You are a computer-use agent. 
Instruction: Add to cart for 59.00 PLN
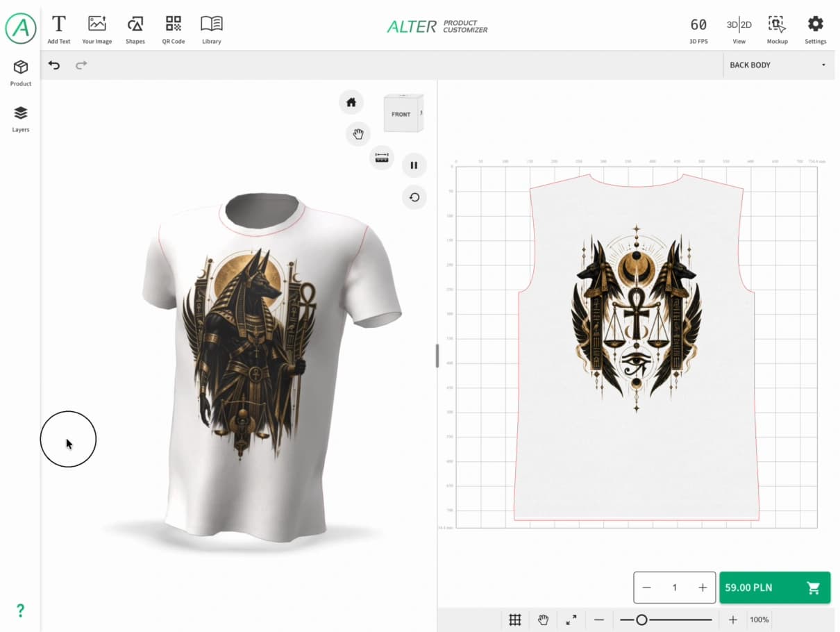(775, 588)
